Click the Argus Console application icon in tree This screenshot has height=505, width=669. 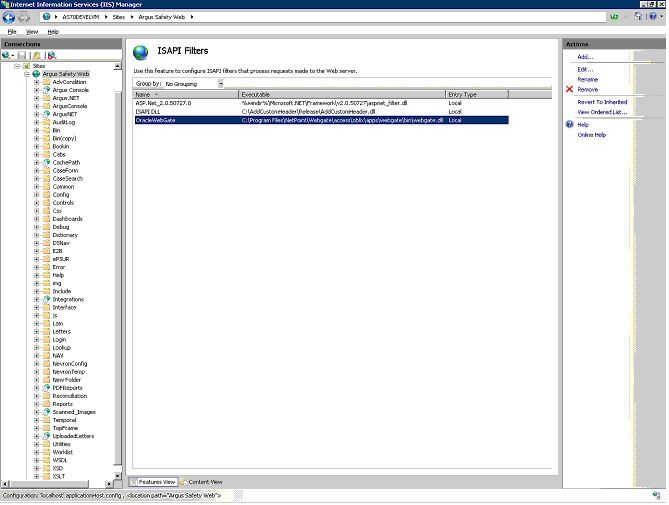47,90
